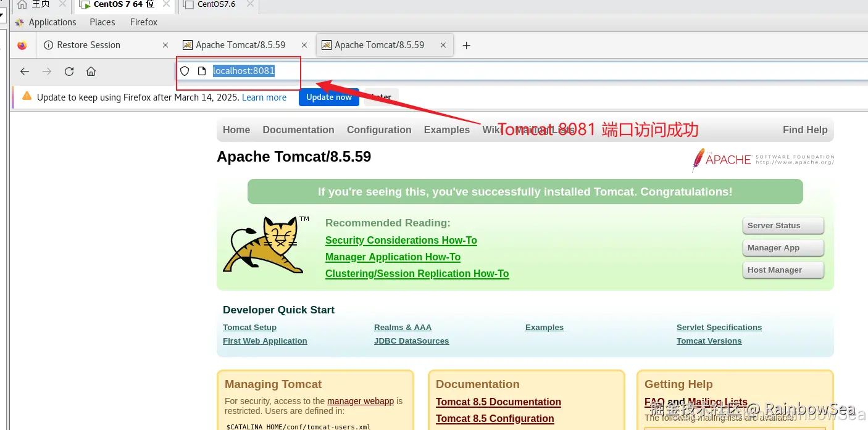Open the Tomcat Versions link
The image size is (868, 430).
[x=709, y=341]
